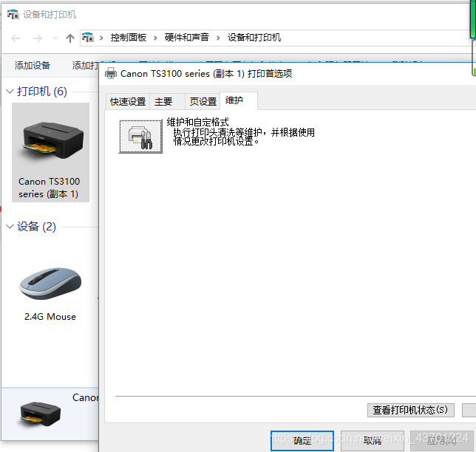
Task: Collapse the 设备 (2) group
Action: (x=10, y=226)
